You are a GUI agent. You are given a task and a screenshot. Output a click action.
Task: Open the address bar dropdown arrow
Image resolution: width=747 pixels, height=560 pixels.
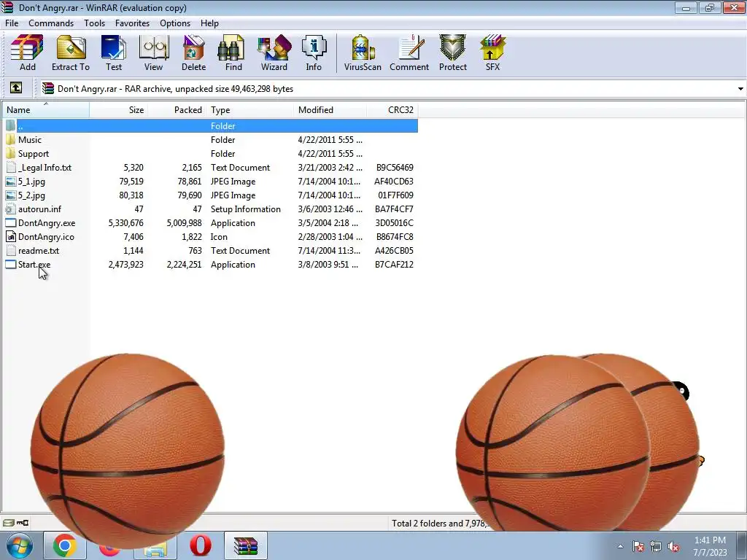point(740,89)
